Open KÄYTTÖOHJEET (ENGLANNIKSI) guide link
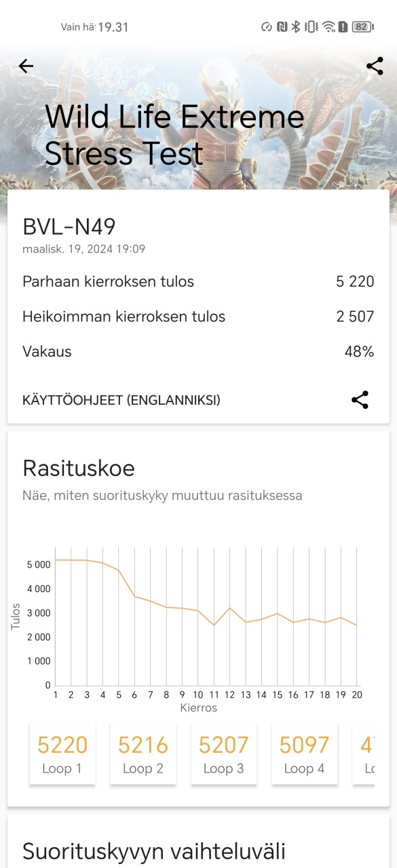This screenshot has width=397, height=868. click(121, 400)
